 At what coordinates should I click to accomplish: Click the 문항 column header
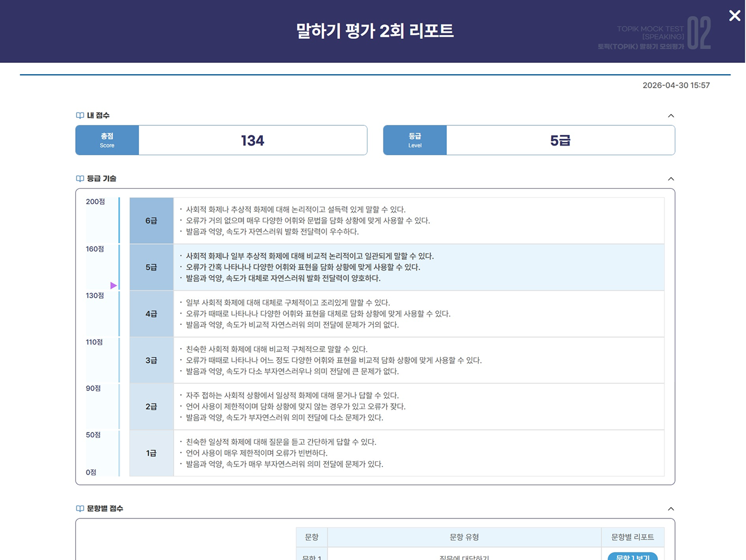point(312,537)
